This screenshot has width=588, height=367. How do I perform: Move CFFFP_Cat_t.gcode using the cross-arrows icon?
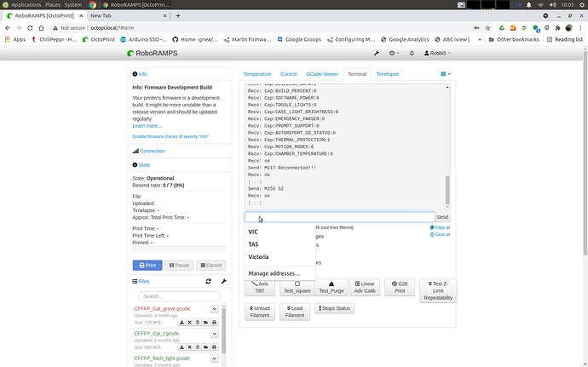coord(190,347)
